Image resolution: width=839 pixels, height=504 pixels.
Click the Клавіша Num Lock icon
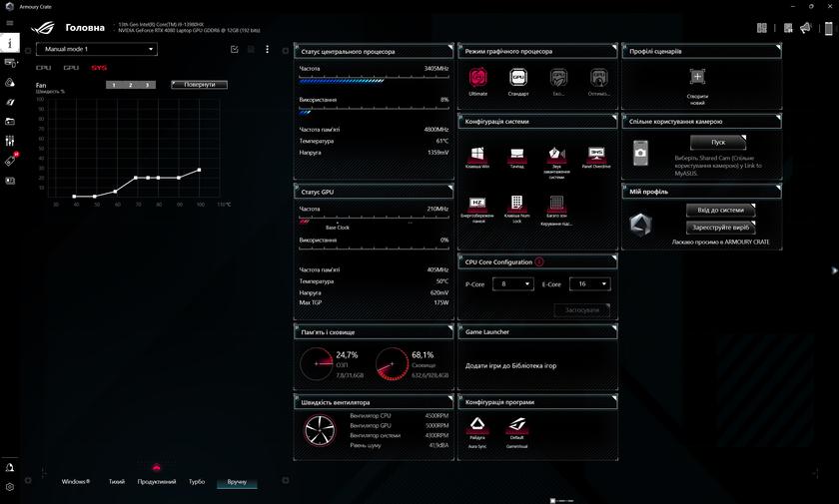516,203
